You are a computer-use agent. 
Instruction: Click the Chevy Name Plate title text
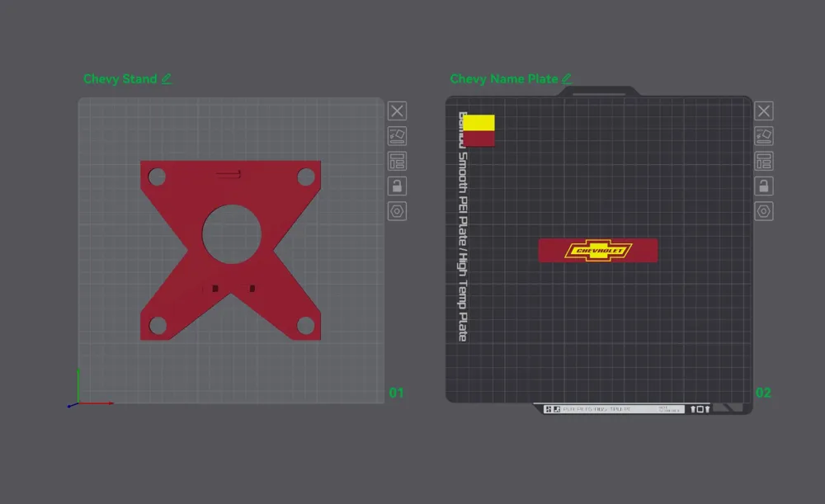point(503,79)
